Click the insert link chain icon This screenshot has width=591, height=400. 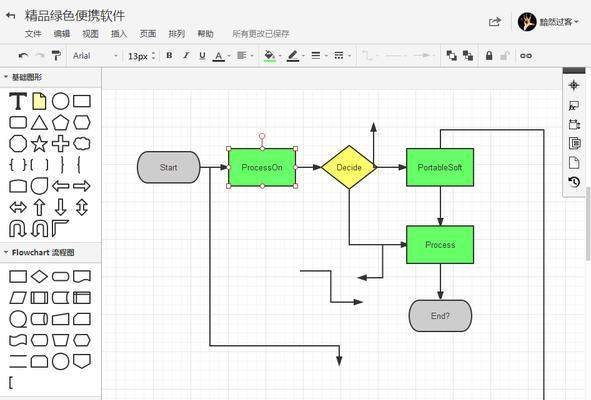click(x=526, y=56)
